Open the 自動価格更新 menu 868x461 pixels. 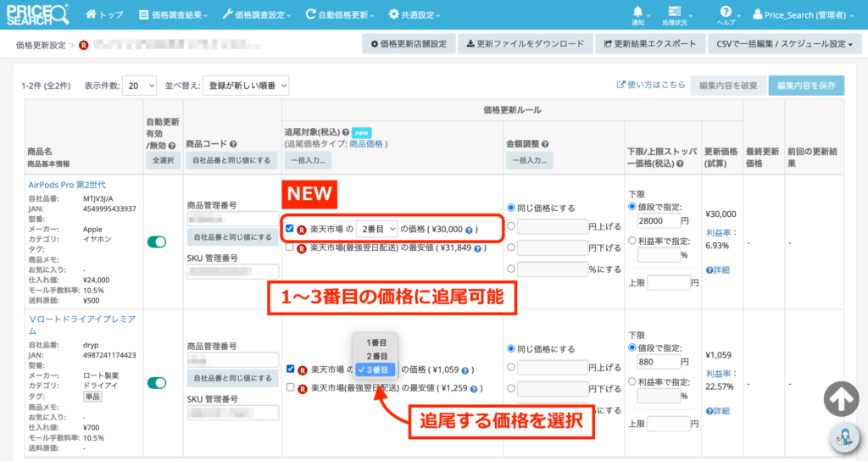click(x=339, y=15)
